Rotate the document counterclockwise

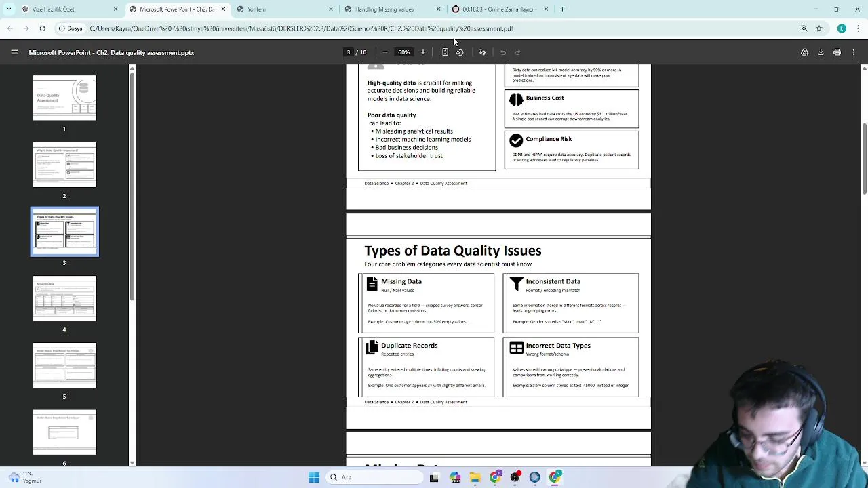point(460,52)
